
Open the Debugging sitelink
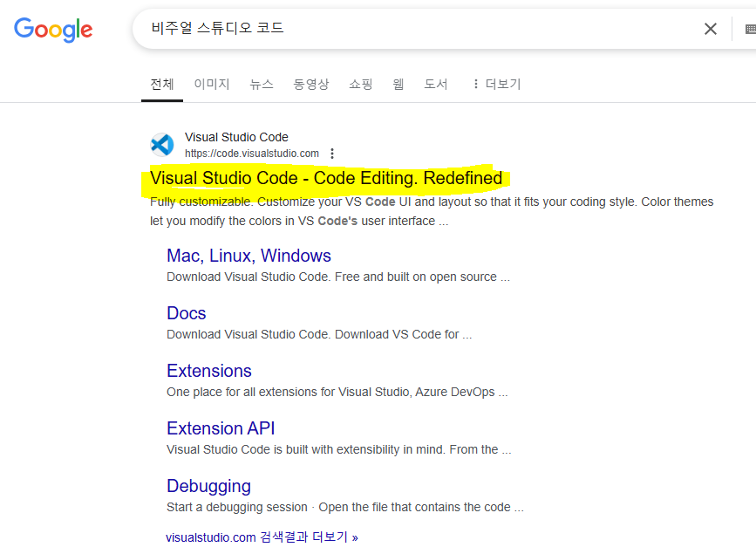tap(208, 486)
